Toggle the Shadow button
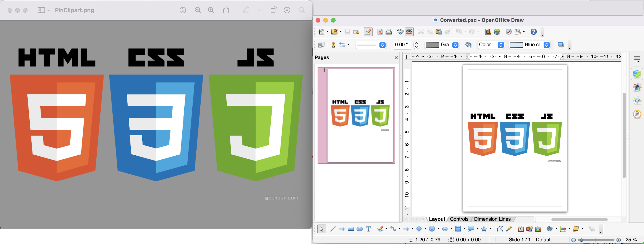Viewport: 644px width, 244px height. [x=561, y=45]
